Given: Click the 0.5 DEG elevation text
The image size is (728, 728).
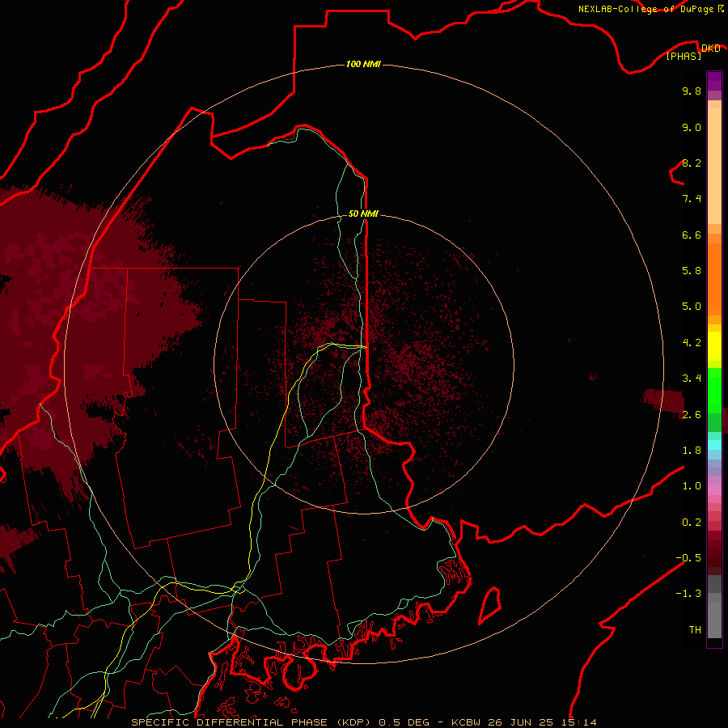Looking at the screenshot, I should (404, 722).
